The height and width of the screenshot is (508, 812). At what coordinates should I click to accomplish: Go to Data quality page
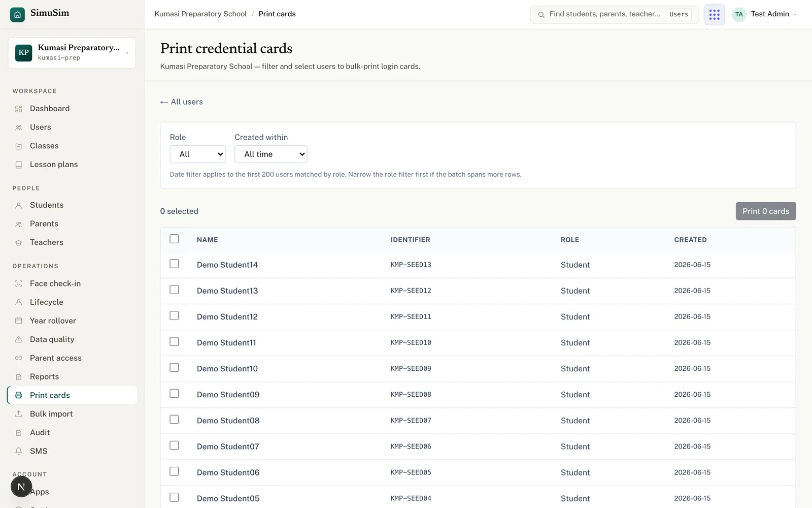coord(72,339)
